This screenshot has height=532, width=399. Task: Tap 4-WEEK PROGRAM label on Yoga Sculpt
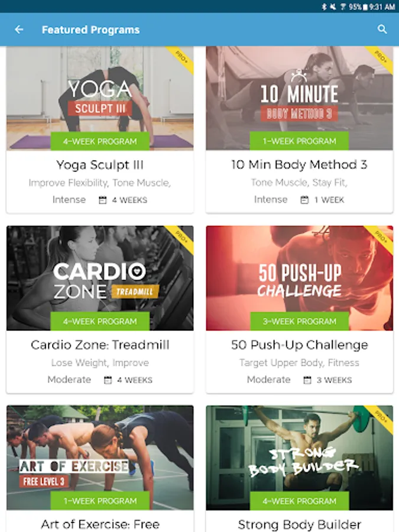(x=100, y=141)
